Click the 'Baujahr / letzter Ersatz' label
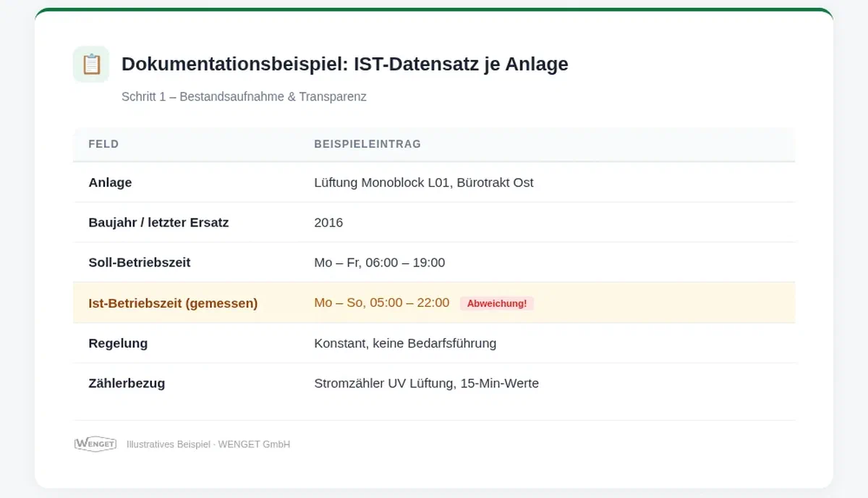This screenshot has height=498, width=868. (158, 222)
